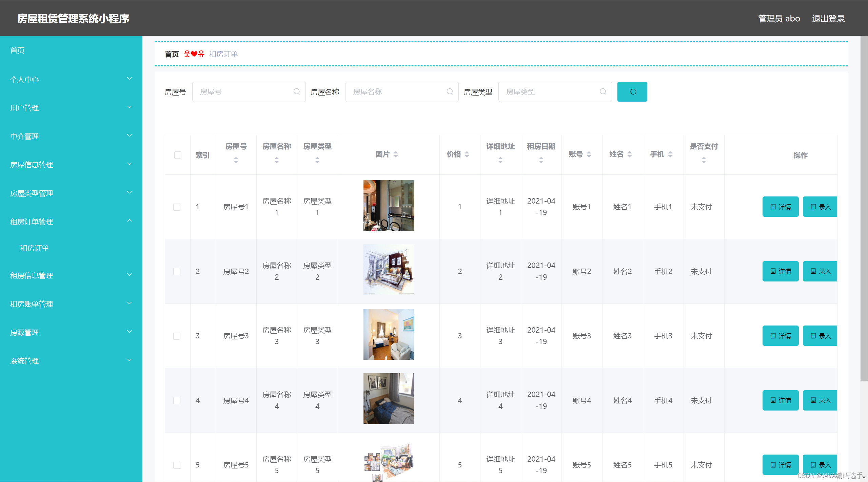The height and width of the screenshot is (482, 868).
Task: Toggle the select-all header checkbox
Action: 178,155
